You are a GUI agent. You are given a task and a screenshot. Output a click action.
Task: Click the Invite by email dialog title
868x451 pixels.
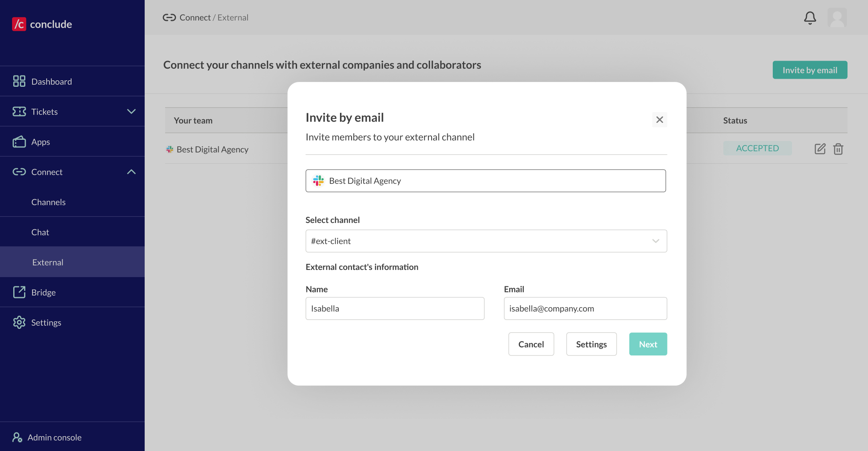tap(344, 117)
